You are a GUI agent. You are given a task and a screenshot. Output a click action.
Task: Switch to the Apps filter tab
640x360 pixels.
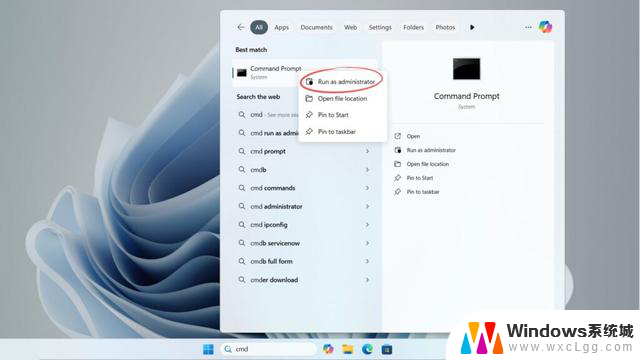tap(281, 27)
